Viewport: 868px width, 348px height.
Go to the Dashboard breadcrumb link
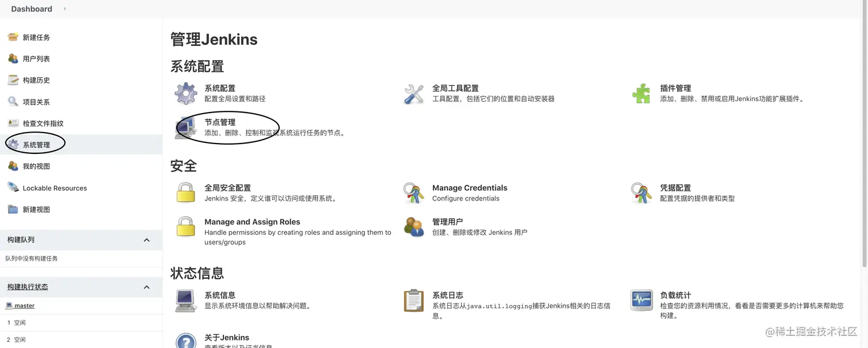32,9
